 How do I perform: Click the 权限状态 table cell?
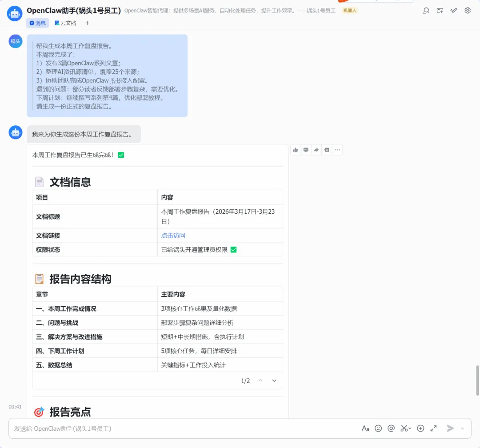[x=95, y=250]
